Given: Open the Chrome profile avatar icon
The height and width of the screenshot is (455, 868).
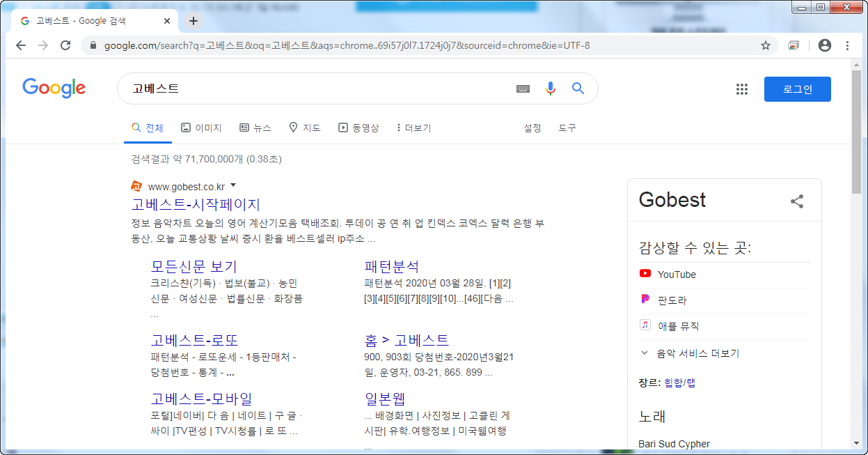Looking at the screenshot, I should click(825, 45).
